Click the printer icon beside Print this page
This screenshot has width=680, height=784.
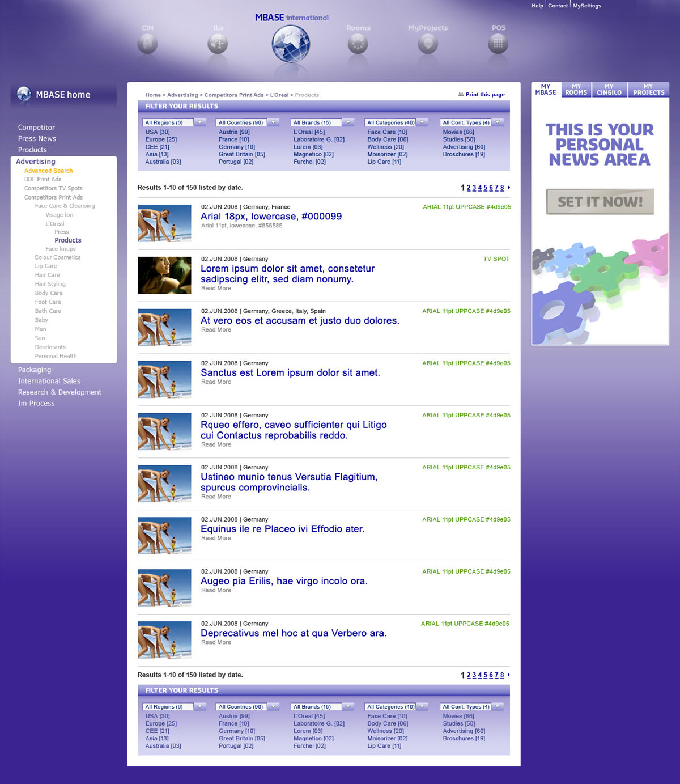461,94
